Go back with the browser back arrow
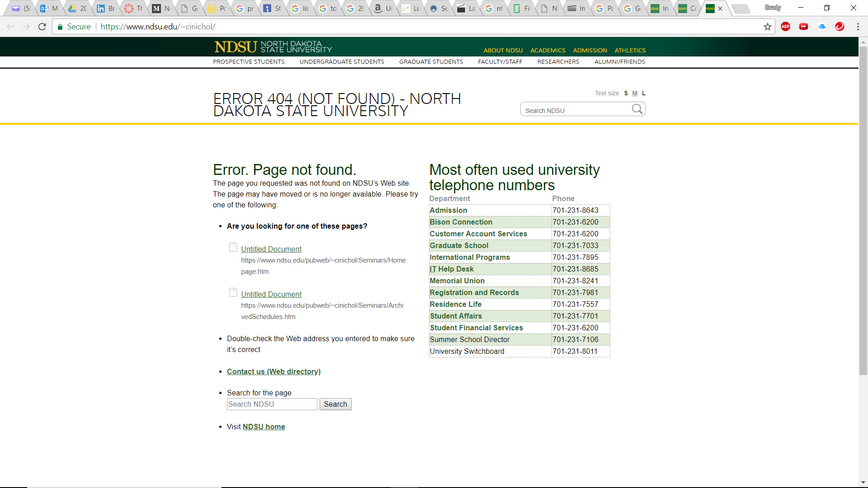868x488 pixels. coord(10,27)
